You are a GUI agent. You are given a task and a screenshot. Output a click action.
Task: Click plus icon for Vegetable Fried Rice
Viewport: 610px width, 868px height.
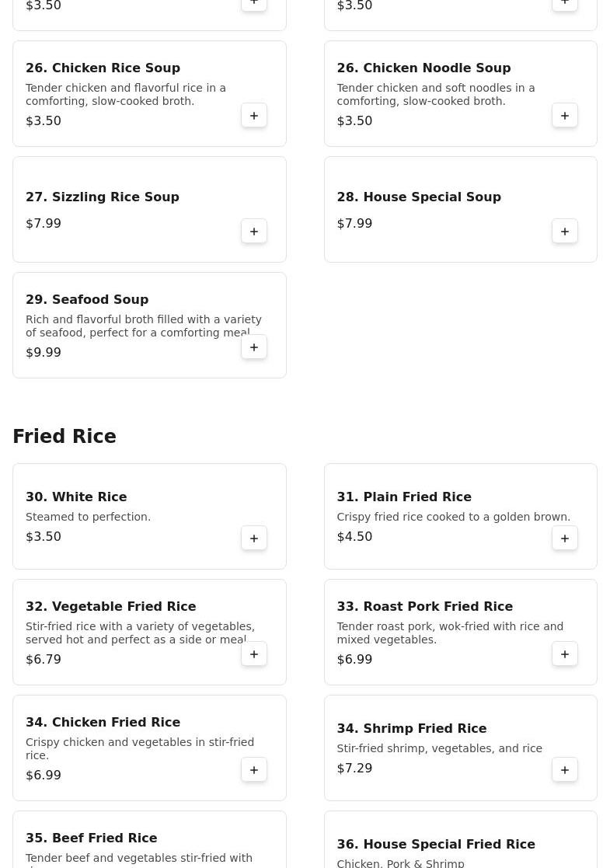(254, 654)
